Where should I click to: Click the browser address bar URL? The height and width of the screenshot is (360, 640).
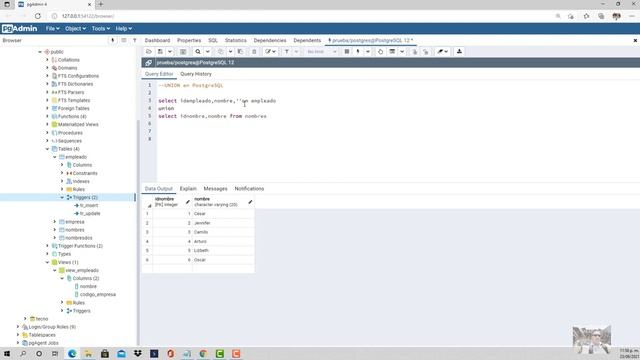(x=88, y=16)
